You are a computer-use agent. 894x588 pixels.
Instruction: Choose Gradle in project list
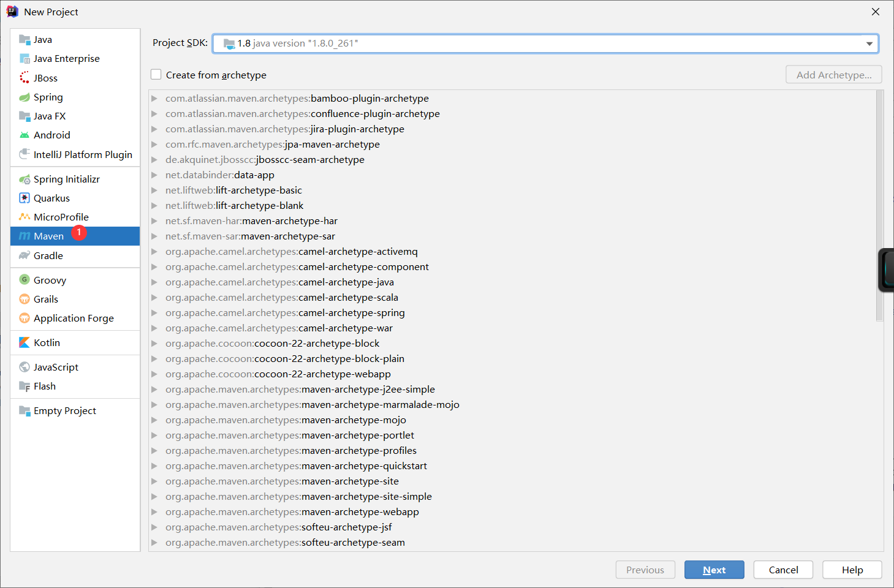click(75, 255)
